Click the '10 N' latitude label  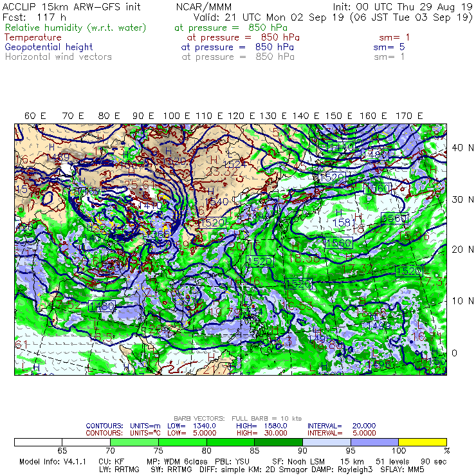[x=462, y=301]
